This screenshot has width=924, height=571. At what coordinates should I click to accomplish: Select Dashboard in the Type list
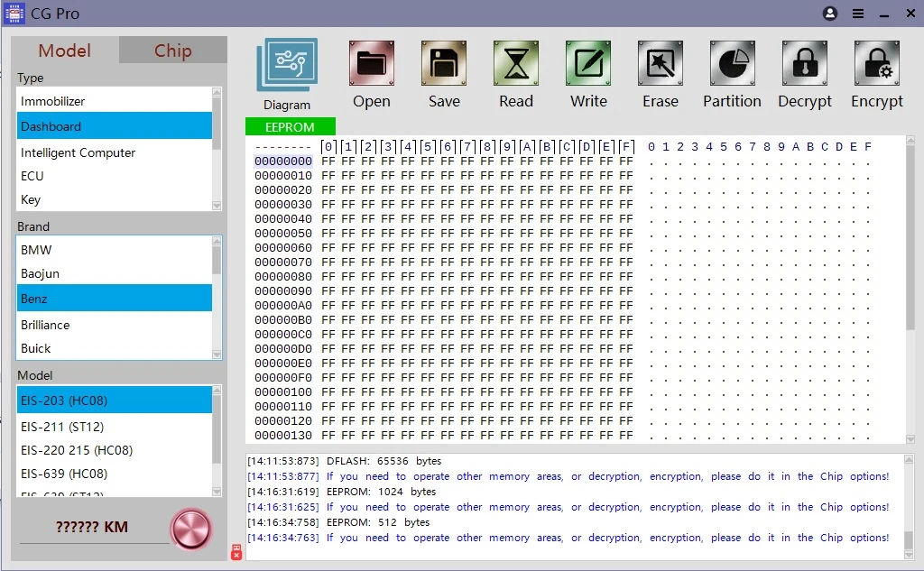[115, 126]
